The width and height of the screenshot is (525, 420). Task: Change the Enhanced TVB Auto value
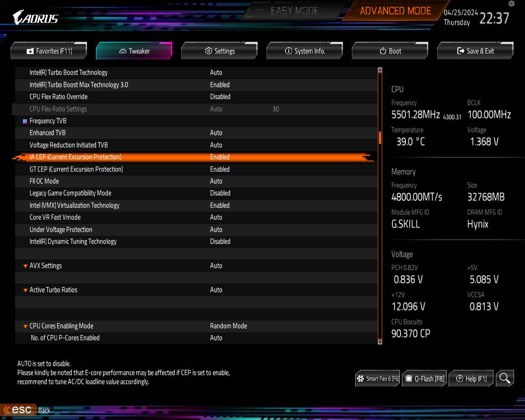point(216,133)
